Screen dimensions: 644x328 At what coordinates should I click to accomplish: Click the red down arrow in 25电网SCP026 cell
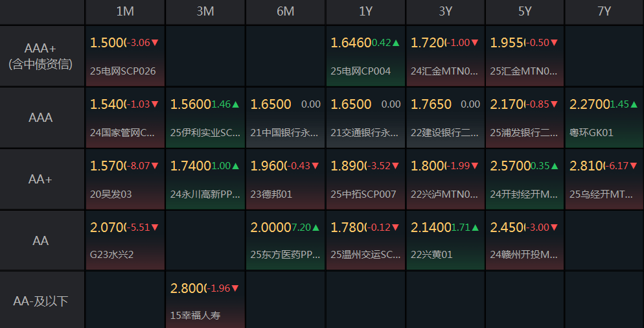tap(155, 43)
